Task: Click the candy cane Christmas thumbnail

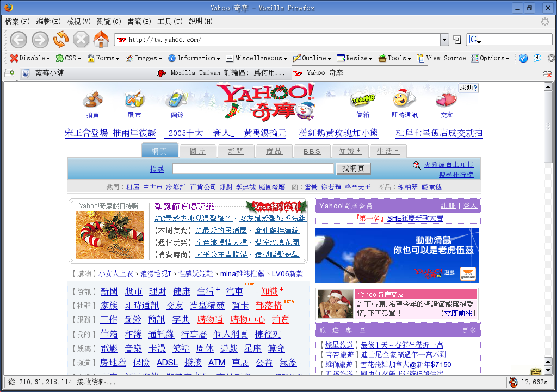Action: point(110,235)
